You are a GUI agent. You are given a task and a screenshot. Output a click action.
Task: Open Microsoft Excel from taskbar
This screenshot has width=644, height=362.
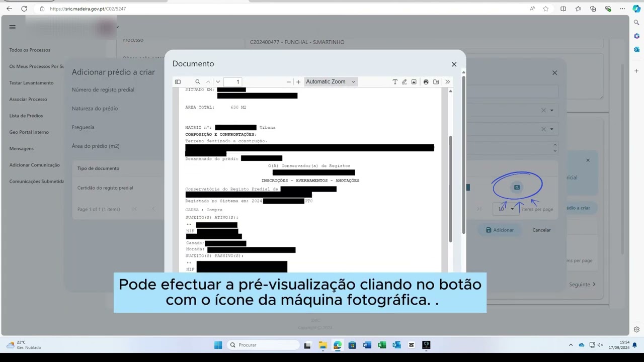[x=382, y=345]
